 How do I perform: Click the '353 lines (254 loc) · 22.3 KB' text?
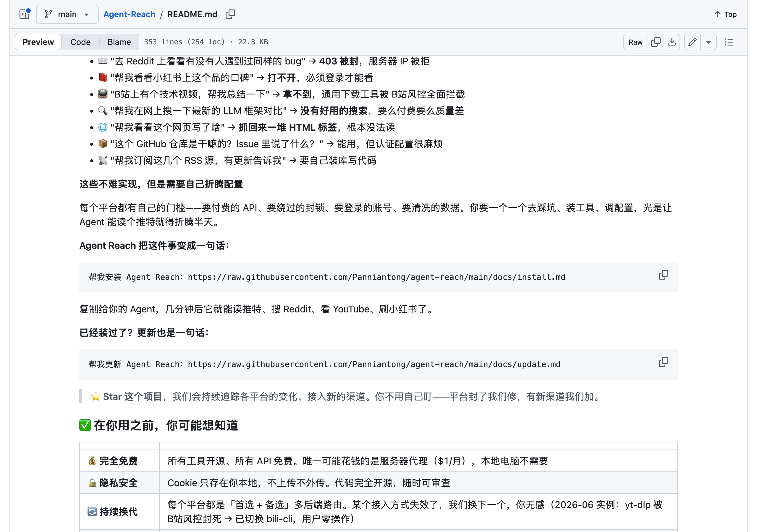[206, 42]
